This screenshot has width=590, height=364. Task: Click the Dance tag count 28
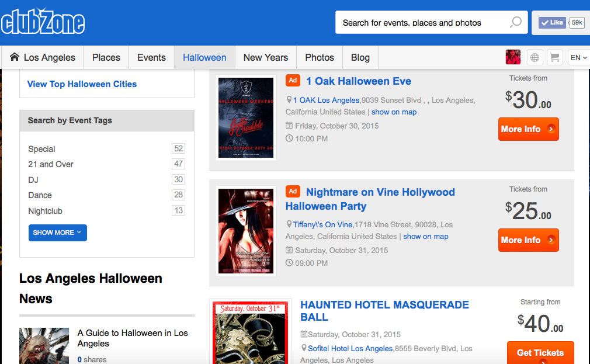click(178, 195)
